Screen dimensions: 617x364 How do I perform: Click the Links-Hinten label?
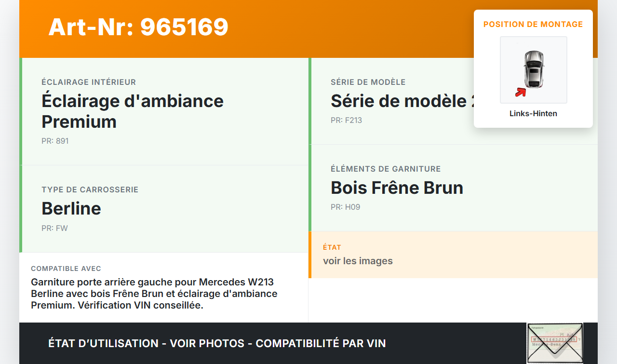click(x=533, y=114)
